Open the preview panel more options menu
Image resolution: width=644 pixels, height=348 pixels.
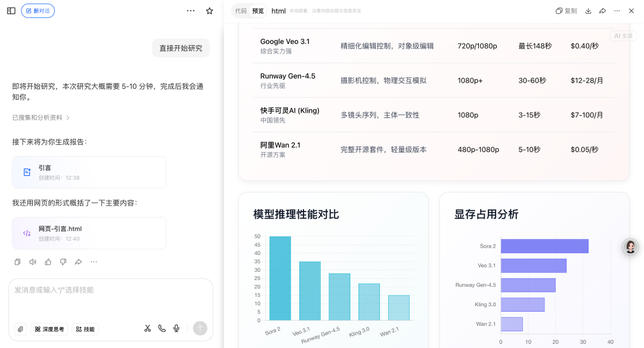(x=617, y=11)
